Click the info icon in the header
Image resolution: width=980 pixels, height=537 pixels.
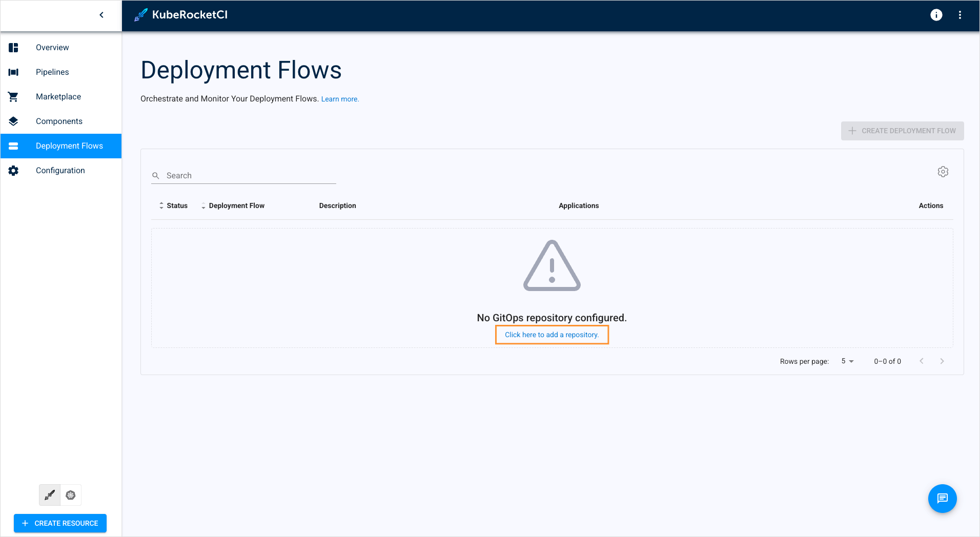click(936, 15)
